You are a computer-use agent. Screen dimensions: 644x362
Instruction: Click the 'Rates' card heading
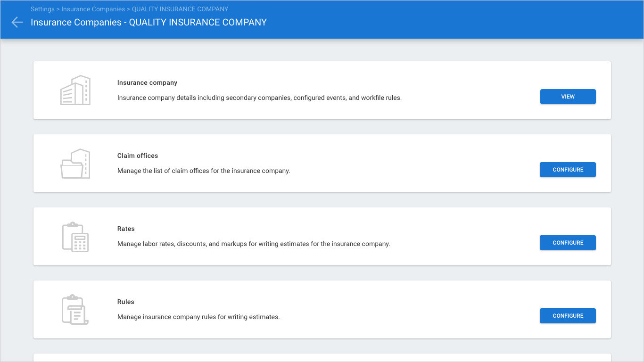[x=126, y=229]
